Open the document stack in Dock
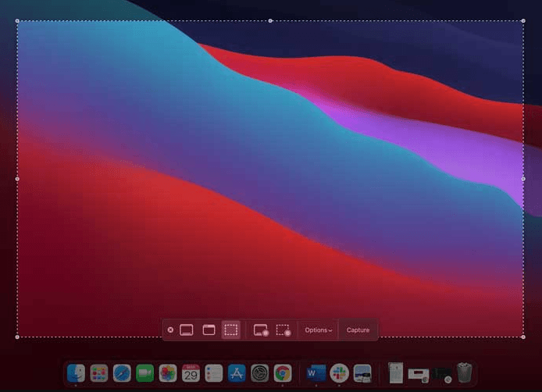This screenshot has height=392, width=542. click(395, 373)
